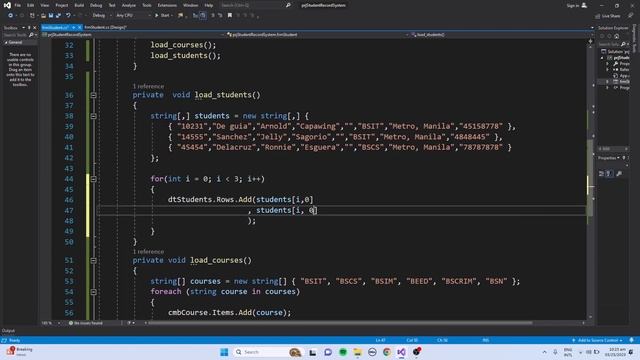Expand the References node in Solution Explorer
Screen dimensions: 640x360
click(607, 70)
